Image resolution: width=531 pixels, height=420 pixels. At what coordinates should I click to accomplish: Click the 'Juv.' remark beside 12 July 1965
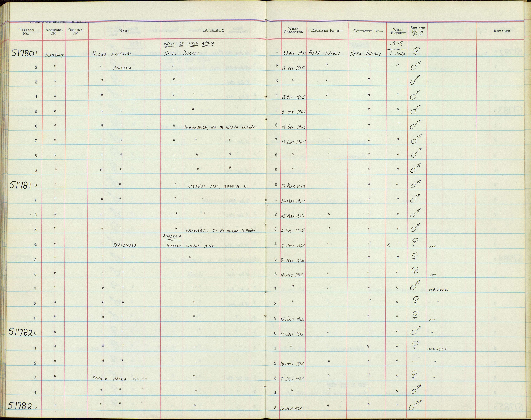(433, 320)
